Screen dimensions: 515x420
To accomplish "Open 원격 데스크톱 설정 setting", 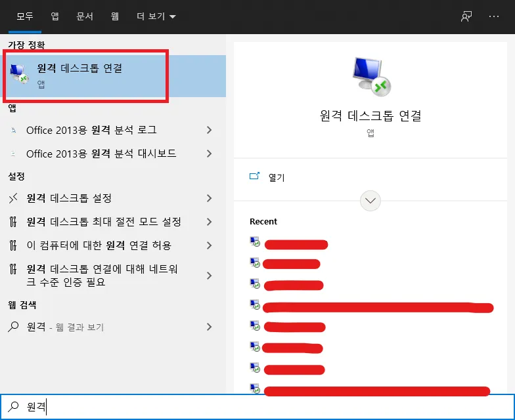I will pyautogui.click(x=113, y=198).
